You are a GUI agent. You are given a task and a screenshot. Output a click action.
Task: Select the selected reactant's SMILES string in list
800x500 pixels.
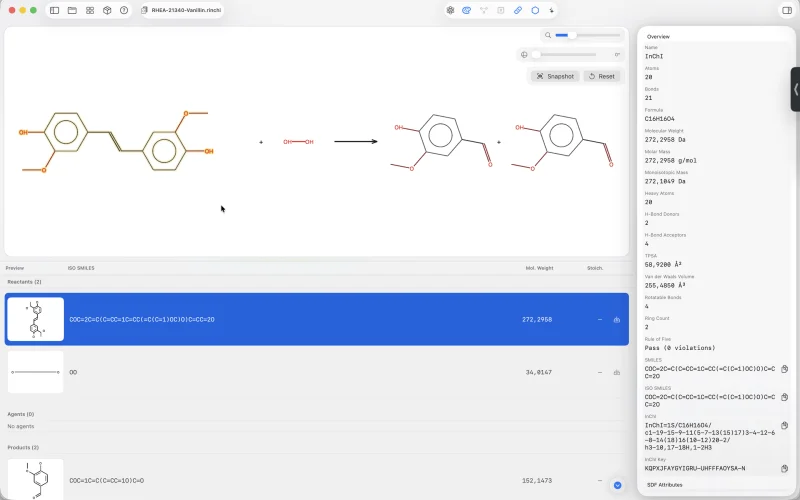[142, 320]
